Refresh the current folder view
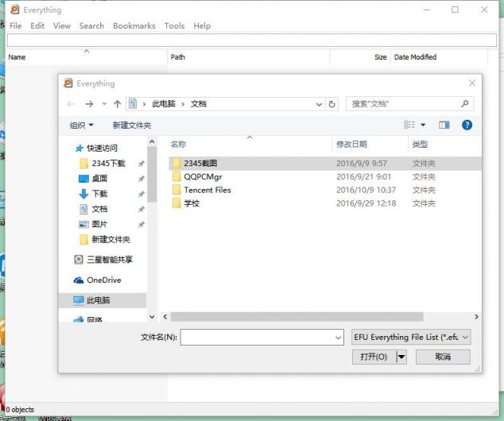The height and width of the screenshot is (421, 504). pos(331,104)
